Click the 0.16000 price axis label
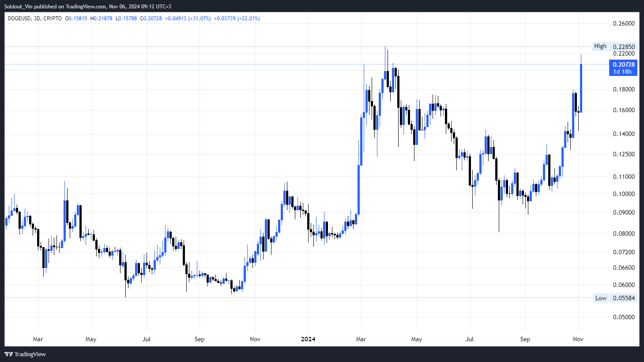The width and height of the screenshot is (644, 362). [624, 110]
